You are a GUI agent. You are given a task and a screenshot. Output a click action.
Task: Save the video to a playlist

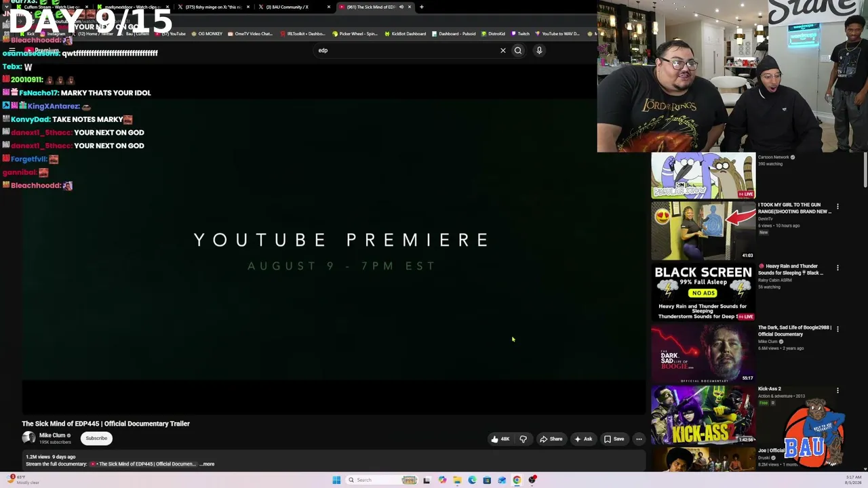[x=614, y=439]
